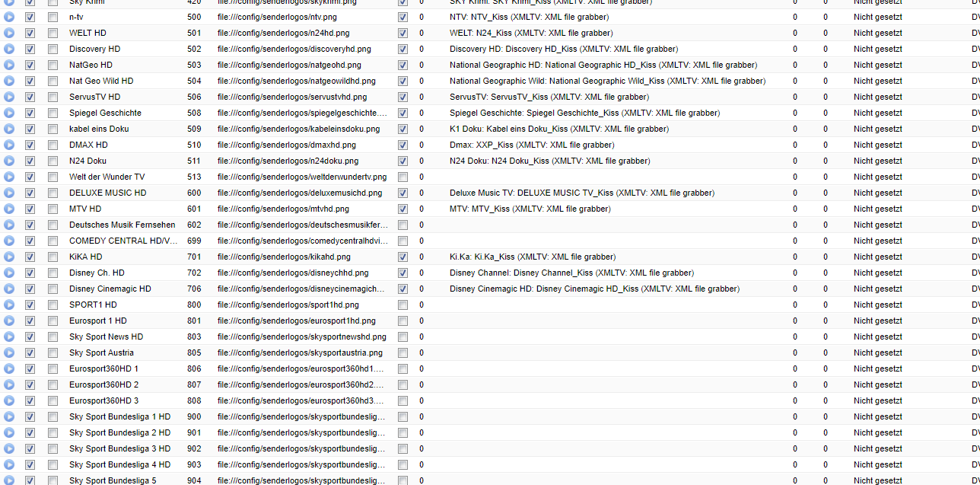Image resolution: width=980 pixels, height=485 pixels.
Task: Click the n24doku.png icon path
Action: 288,161
